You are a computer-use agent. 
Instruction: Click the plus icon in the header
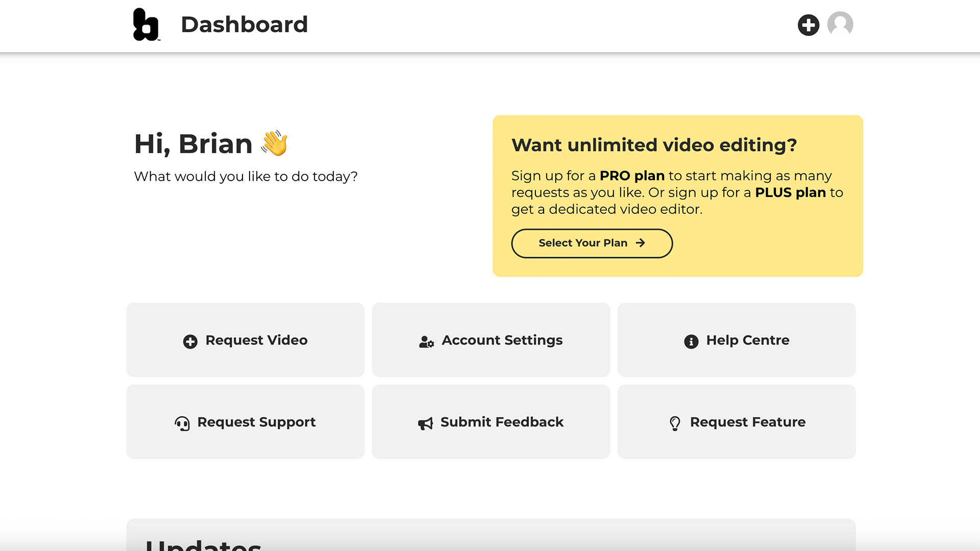[808, 25]
